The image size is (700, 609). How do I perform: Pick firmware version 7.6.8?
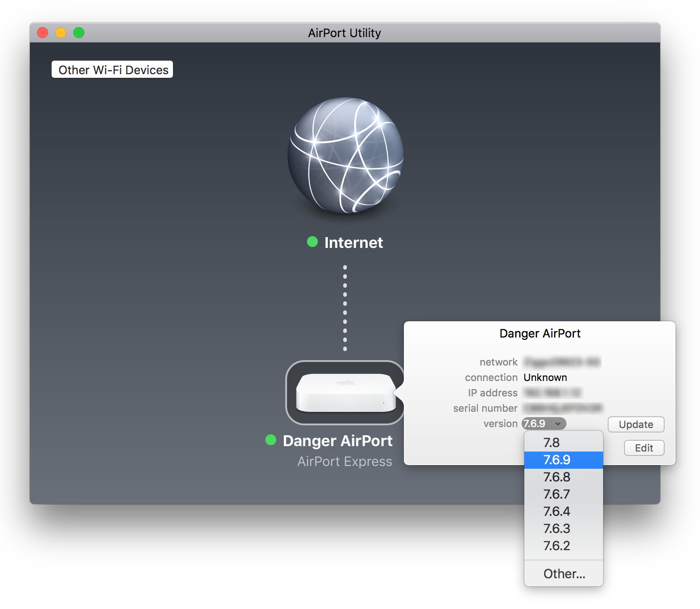(x=564, y=477)
